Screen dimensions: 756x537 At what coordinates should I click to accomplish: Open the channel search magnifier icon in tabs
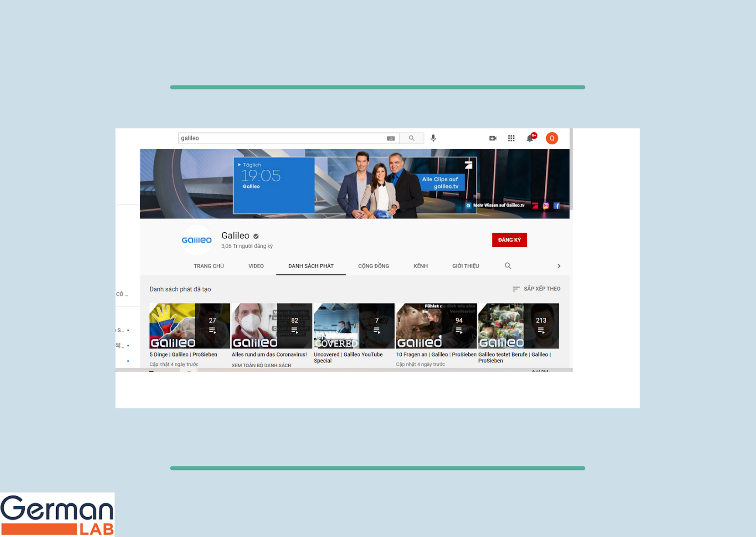click(508, 266)
